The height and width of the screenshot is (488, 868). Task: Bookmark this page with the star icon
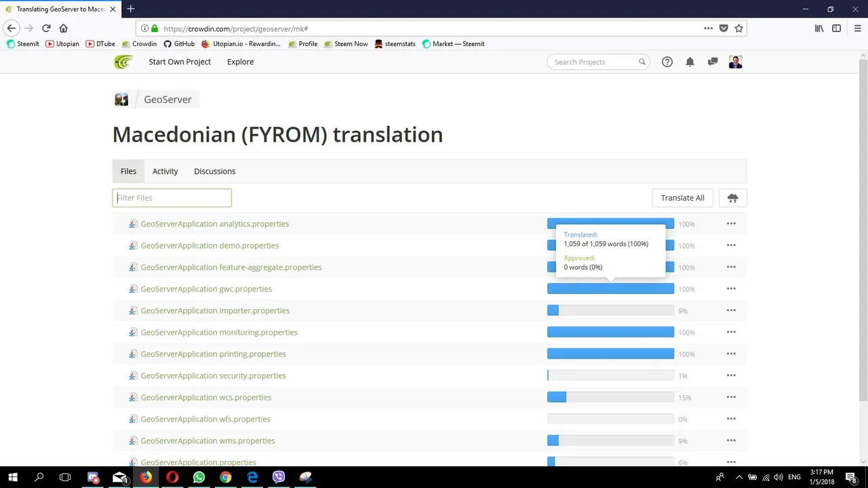pos(739,28)
